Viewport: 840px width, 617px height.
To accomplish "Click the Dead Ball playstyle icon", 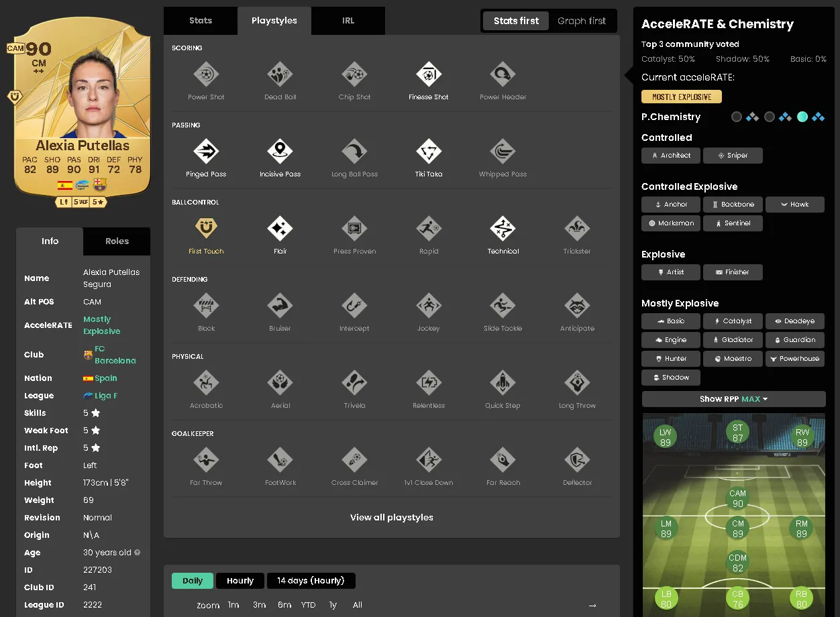I will (x=280, y=74).
